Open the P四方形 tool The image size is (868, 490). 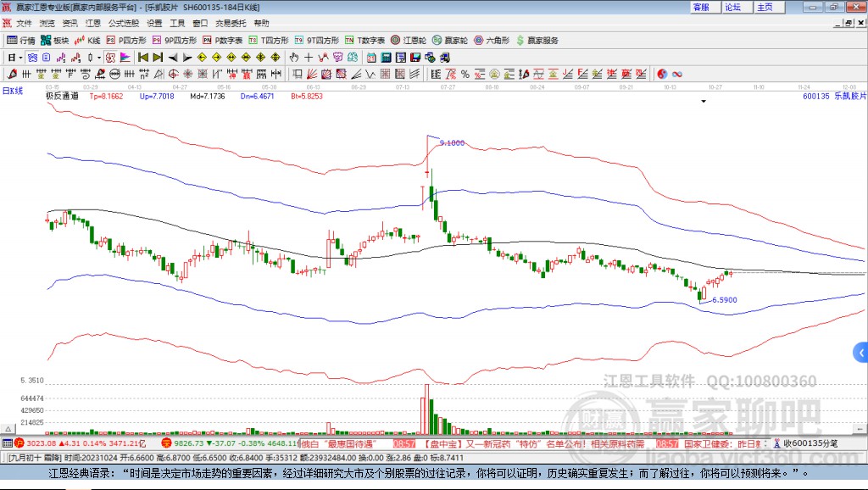click(x=126, y=41)
